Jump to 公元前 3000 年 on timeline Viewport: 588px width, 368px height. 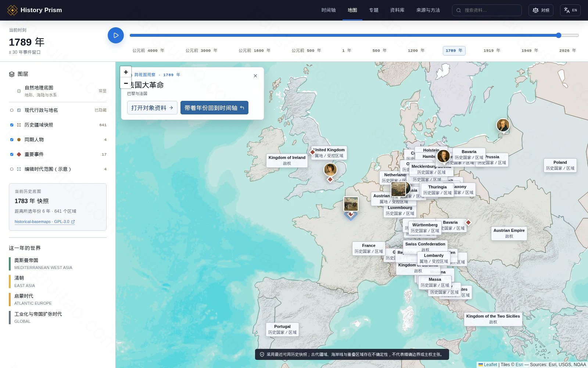[201, 51]
